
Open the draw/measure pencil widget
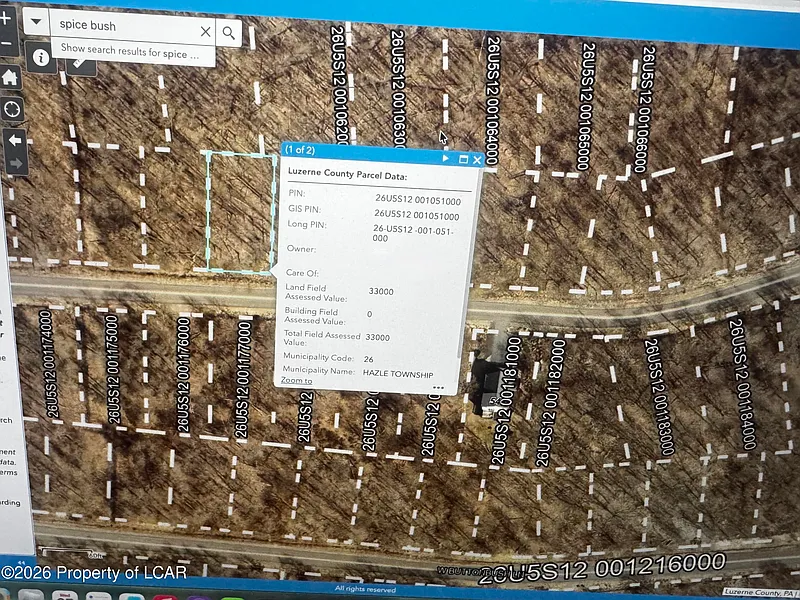[80, 65]
